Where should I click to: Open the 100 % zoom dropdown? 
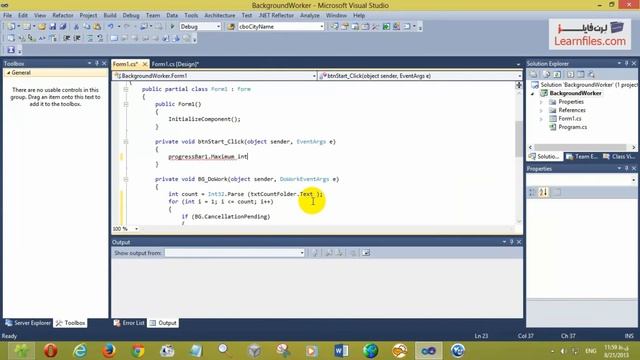click(x=136, y=229)
